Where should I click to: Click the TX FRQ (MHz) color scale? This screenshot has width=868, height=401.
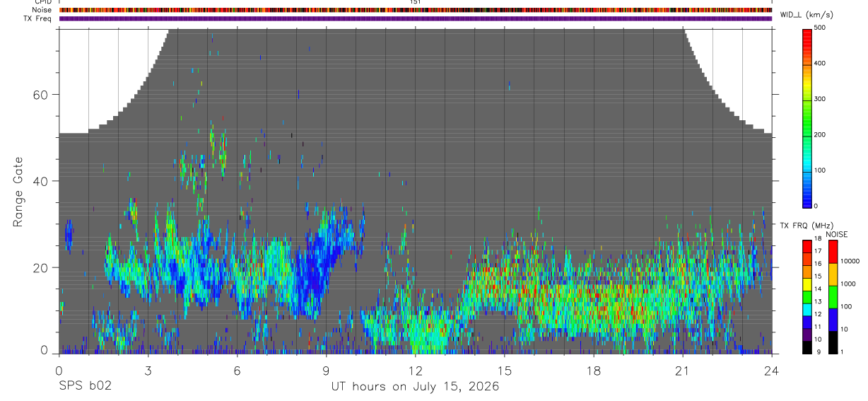click(807, 296)
